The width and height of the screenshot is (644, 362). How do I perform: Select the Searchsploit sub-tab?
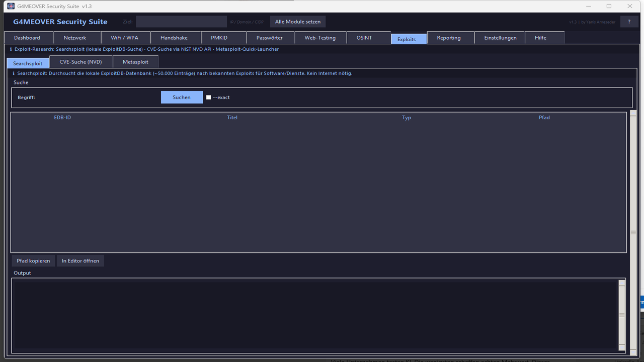coord(28,63)
